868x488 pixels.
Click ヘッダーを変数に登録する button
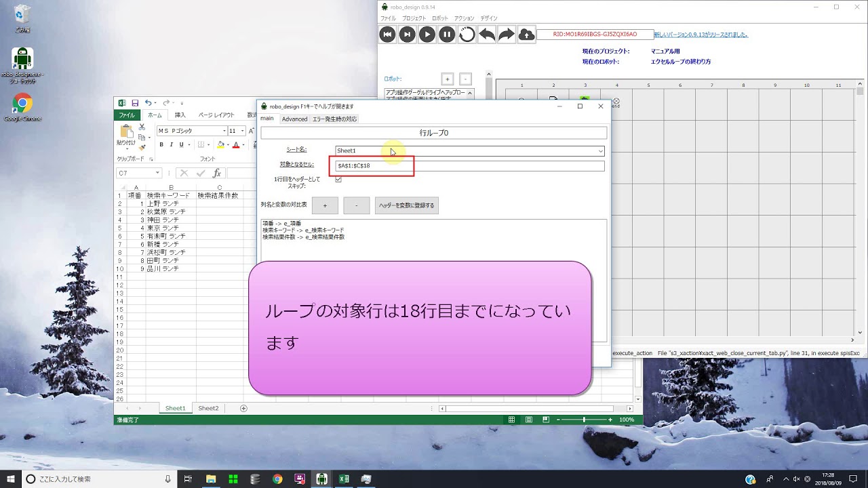point(407,205)
